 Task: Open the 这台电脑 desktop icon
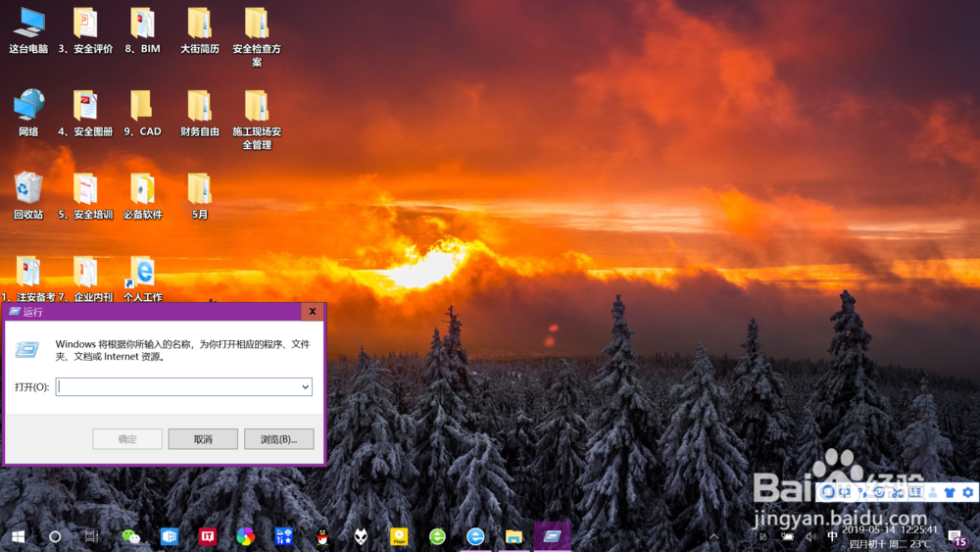pyautogui.click(x=28, y=30)
